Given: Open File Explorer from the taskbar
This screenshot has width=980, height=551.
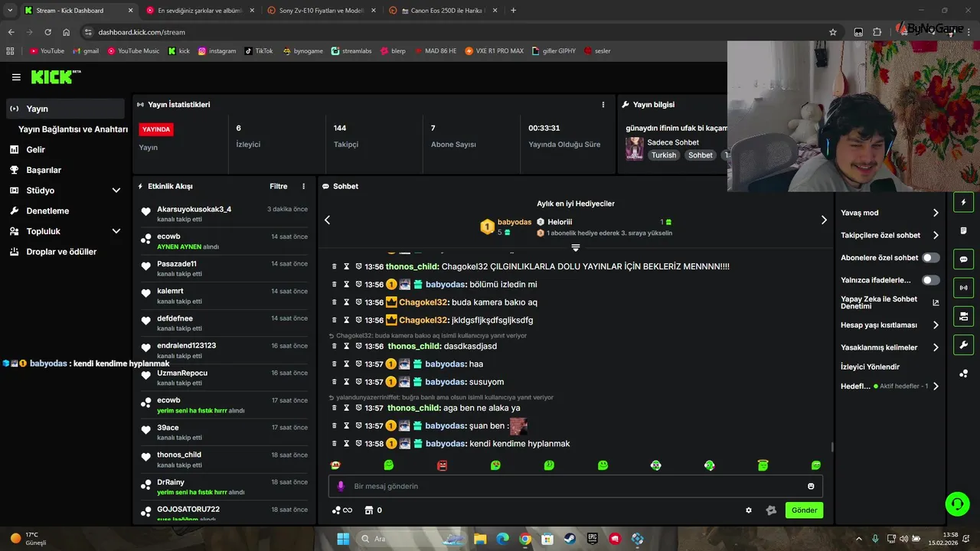Looking at the screenshot, I should coord(479,539).
